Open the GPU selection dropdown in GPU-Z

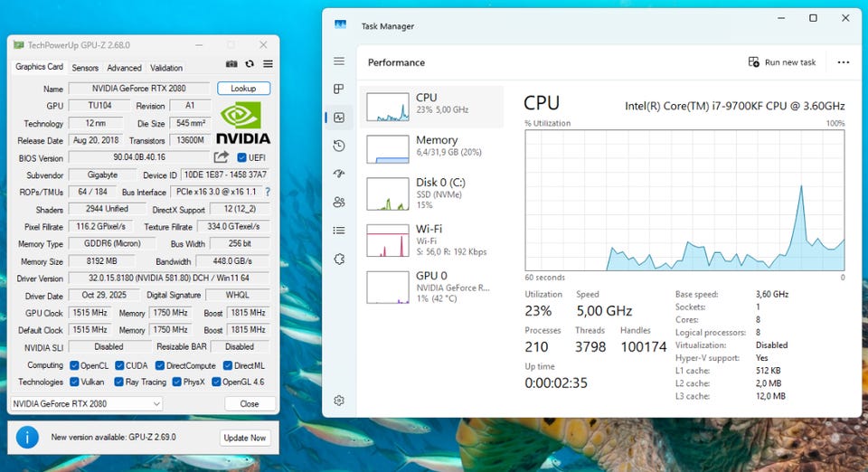pyautogui.click(x=87, y=404)
